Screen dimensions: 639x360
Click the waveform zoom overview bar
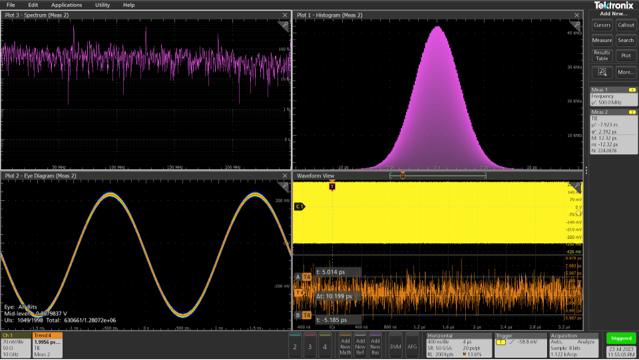[438, 176]
